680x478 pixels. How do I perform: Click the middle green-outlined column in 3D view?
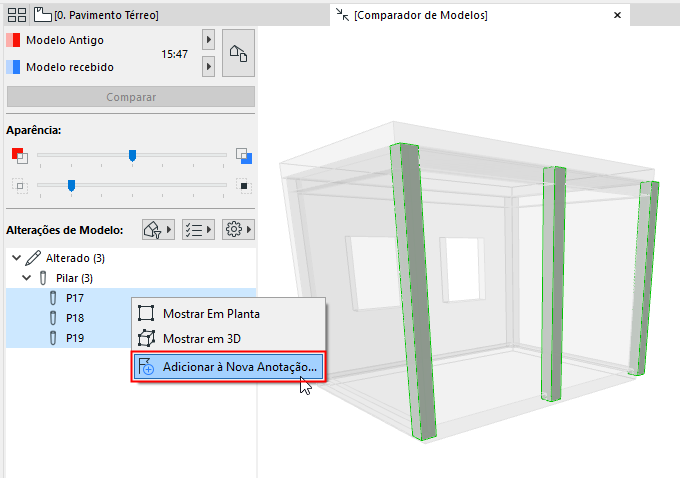(x=554, y=282)
